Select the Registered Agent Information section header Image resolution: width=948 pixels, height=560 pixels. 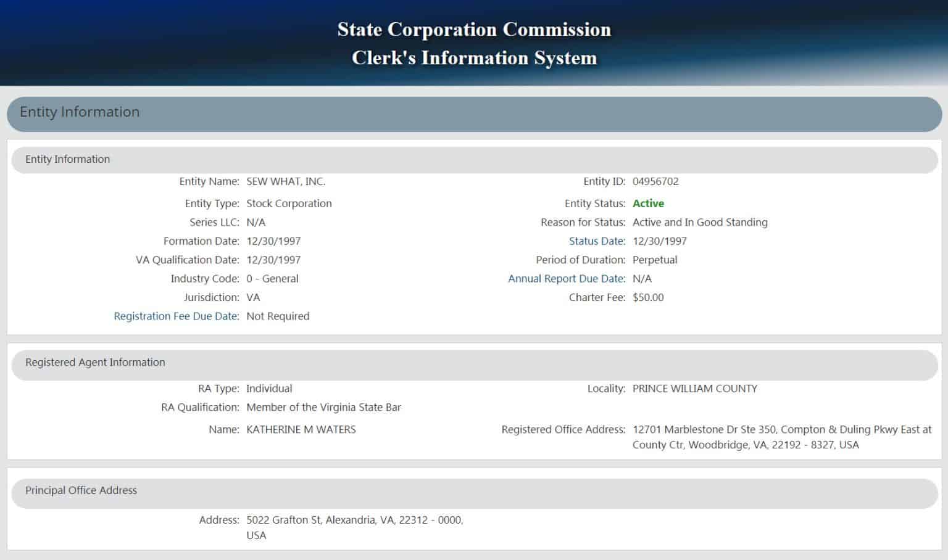(x=95, y=363)
